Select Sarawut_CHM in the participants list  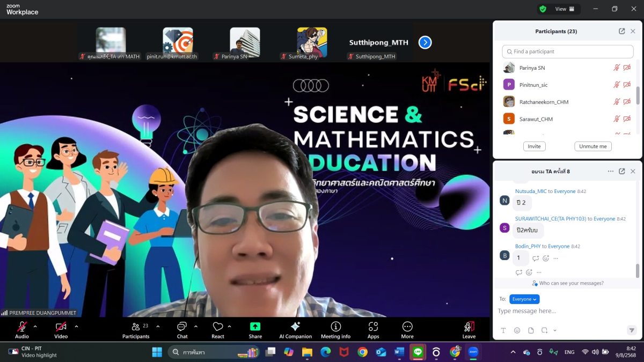[566, 119]
